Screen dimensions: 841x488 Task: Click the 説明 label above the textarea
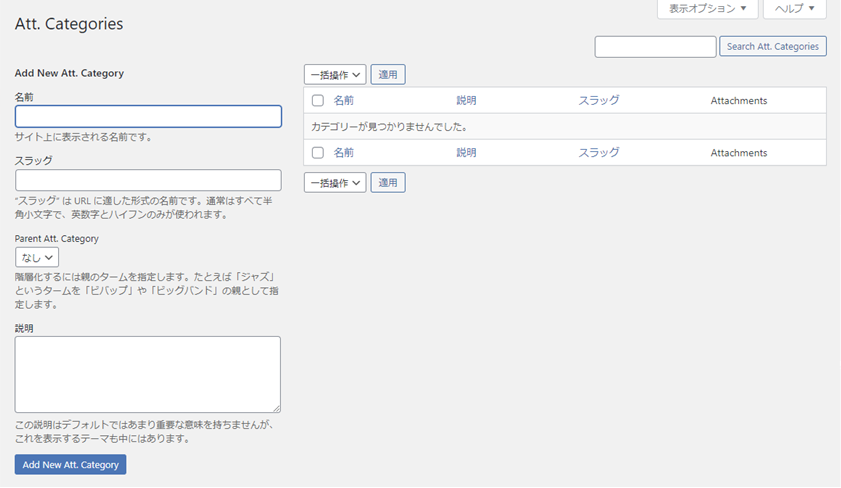point(24,328)
